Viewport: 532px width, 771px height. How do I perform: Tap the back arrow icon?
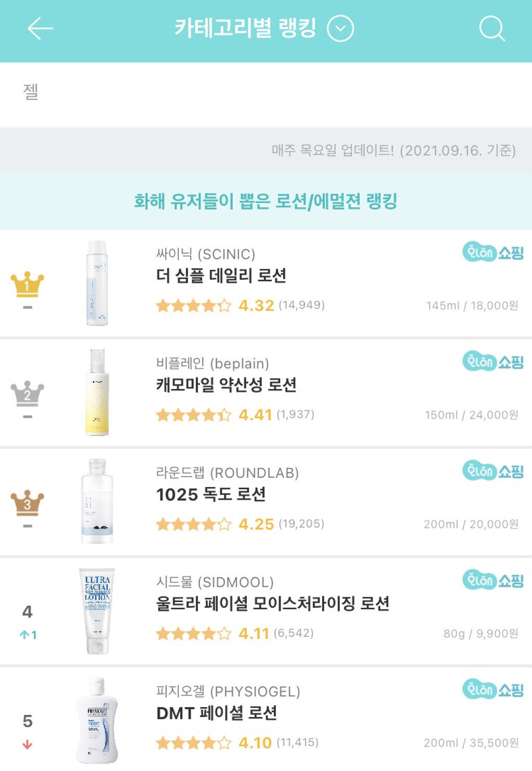40,29
